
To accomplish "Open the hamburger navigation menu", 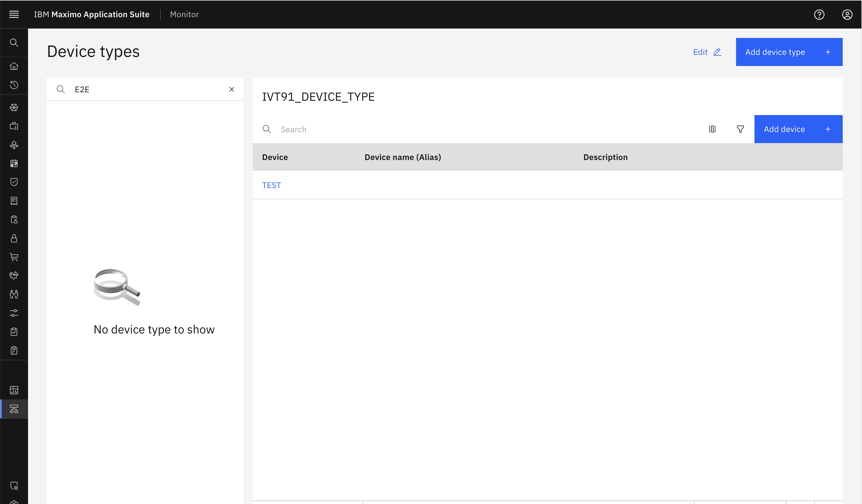I will click(x=14, y=14).
